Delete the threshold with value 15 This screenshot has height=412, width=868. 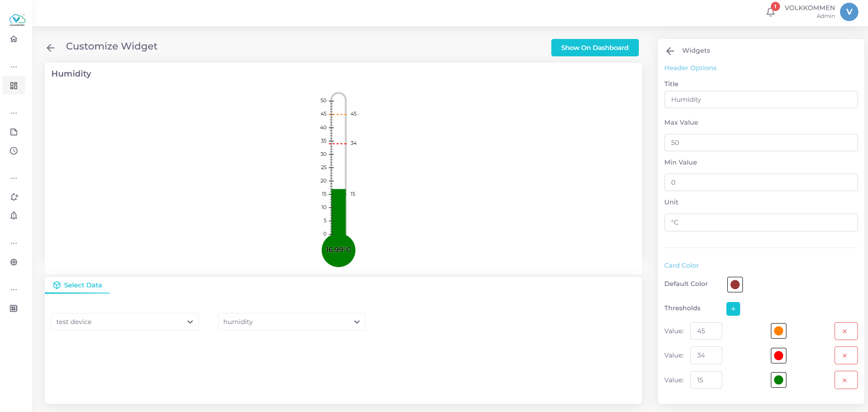tap(846, 380)
